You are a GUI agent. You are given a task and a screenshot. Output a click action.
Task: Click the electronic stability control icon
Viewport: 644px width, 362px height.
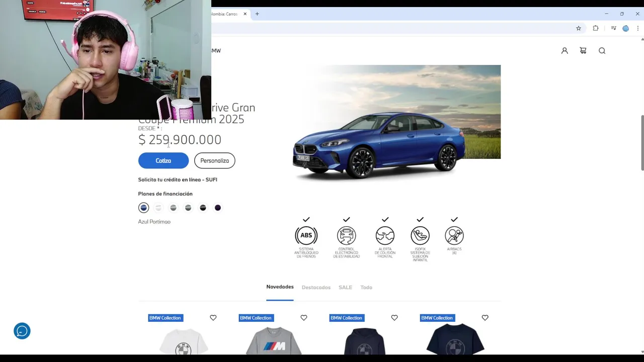pyautogui.click(x=346, y=235)
